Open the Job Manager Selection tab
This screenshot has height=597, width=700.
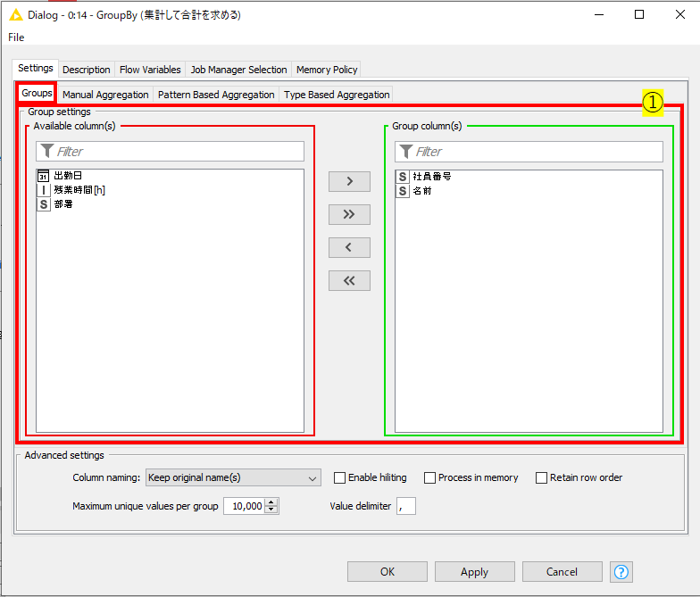tap(239, 70)
